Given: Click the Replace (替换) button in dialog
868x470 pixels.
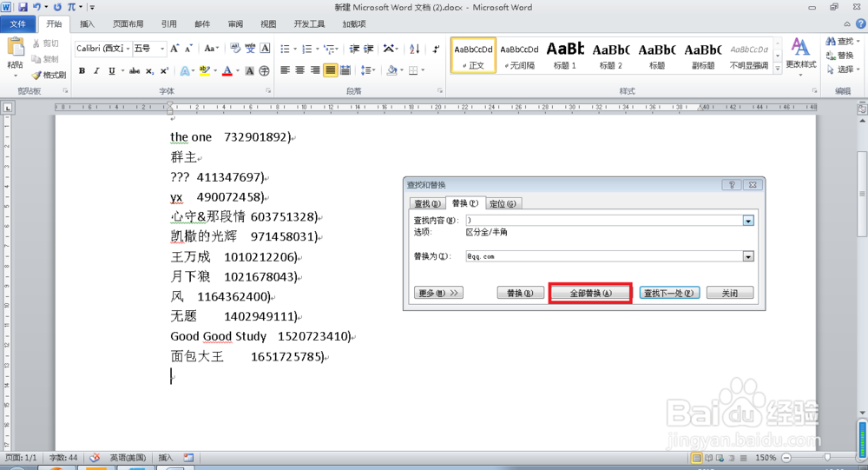Looking at the screenshot, I should (x=520, y=293).
